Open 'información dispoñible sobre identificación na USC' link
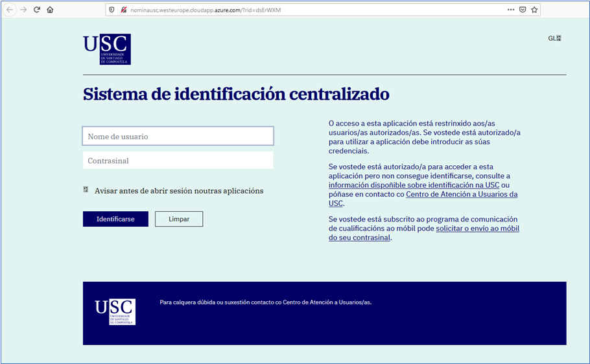590x364 pixels. click(x=414, y=185)
